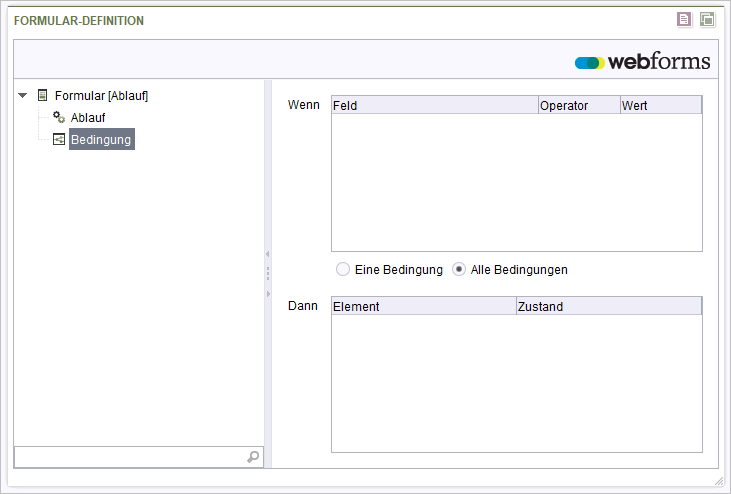Viewport: 731px width, 494px height.
Task: Select the Ablauf tree item
Action: point(88,117)
